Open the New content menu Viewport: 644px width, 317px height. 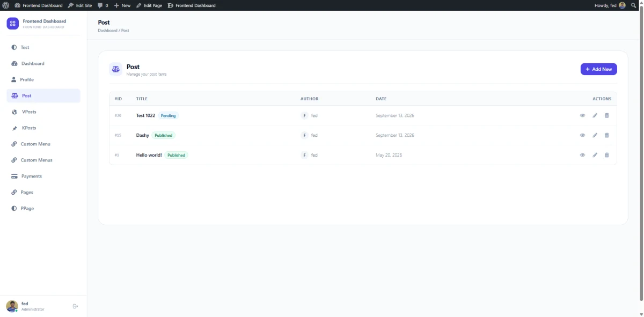click(x=122, y=5)
